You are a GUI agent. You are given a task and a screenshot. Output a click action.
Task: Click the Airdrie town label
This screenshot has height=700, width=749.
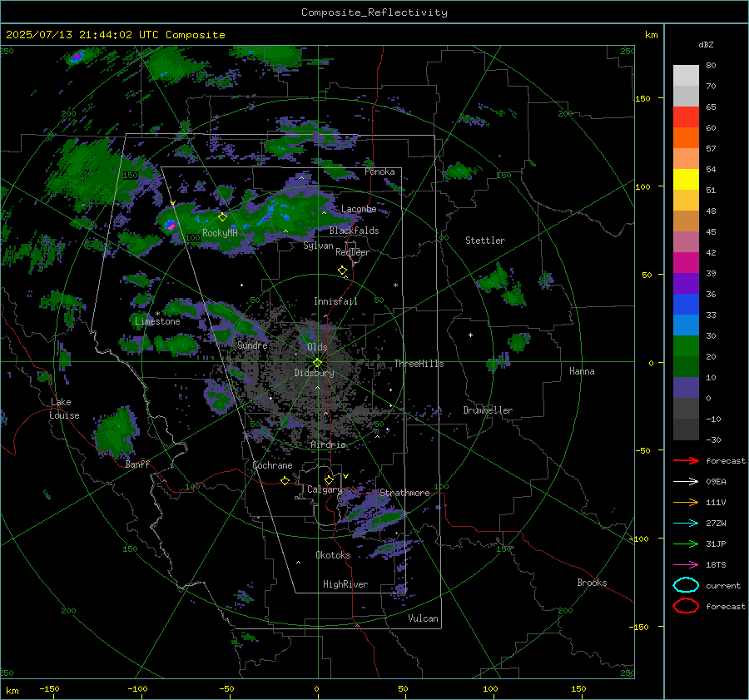[328, 444]
